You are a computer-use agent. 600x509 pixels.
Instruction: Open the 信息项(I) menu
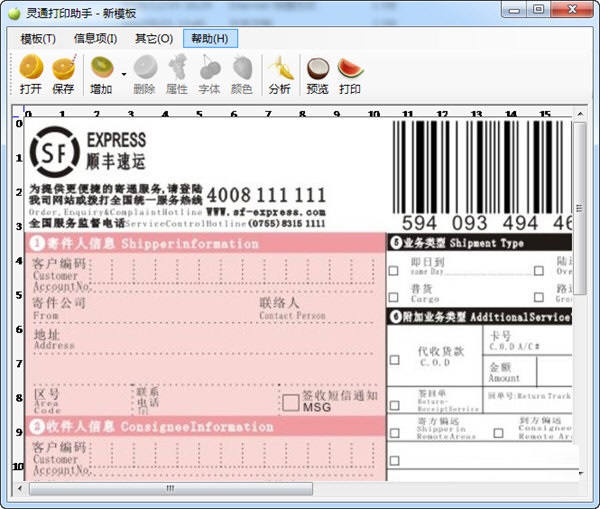pos(96,39)
